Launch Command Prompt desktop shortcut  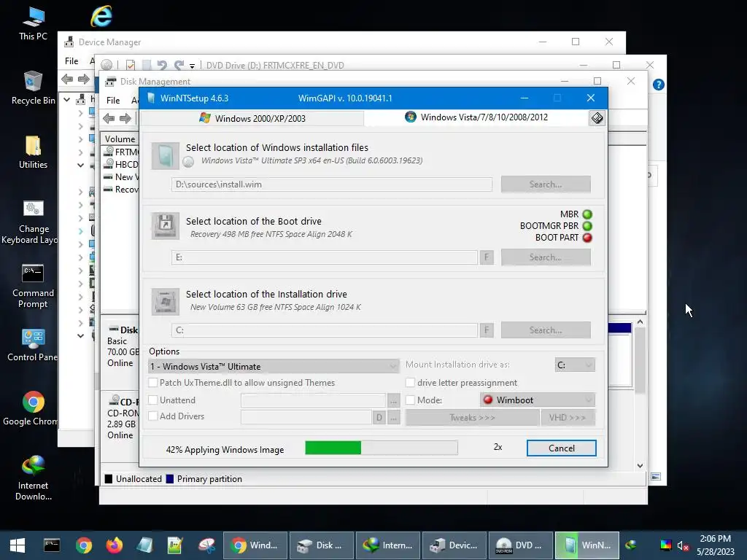(x=33, y=286)
